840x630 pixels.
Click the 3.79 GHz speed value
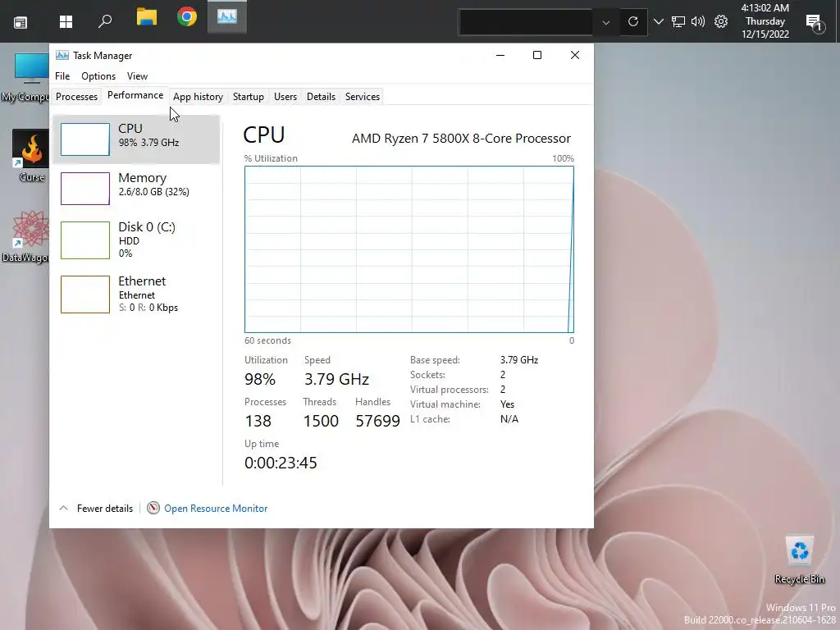[x=336, y=379]
